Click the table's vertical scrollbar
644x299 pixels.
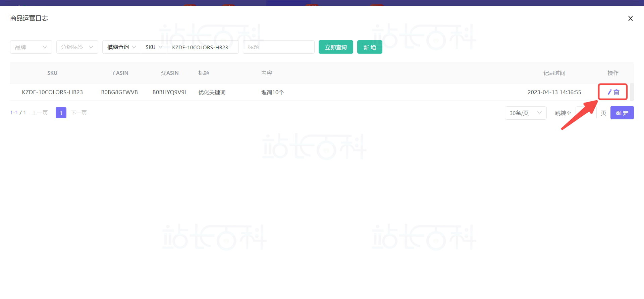click(x=632, y=92)
